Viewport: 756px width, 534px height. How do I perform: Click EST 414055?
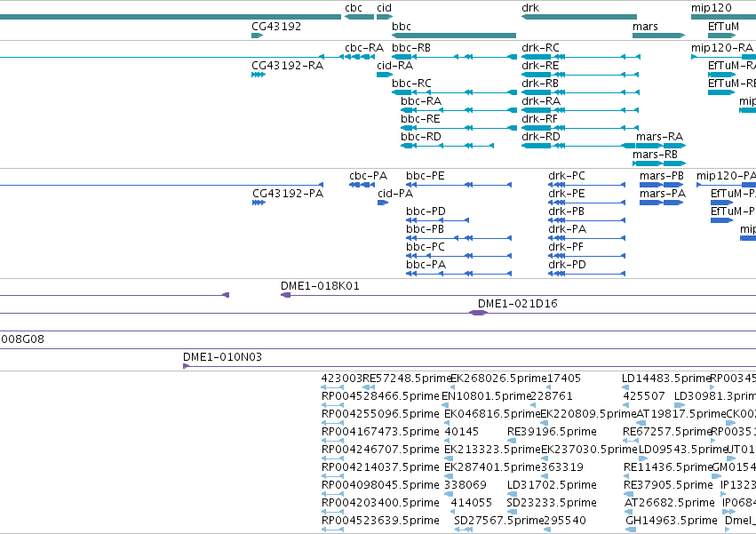[x=472, y=503]
